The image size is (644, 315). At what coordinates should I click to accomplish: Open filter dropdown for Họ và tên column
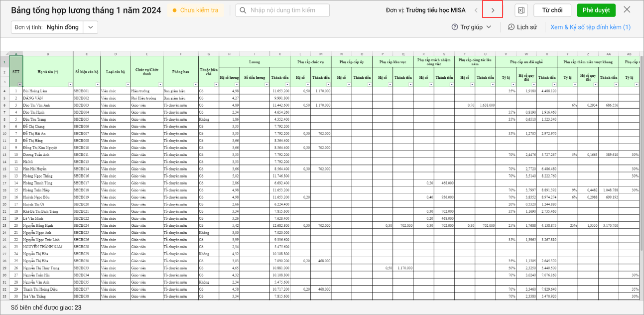point(70,85)
